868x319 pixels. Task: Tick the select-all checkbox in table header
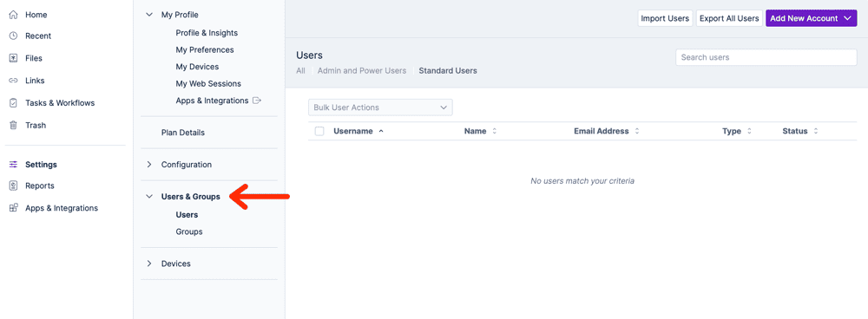pos(319,131)
